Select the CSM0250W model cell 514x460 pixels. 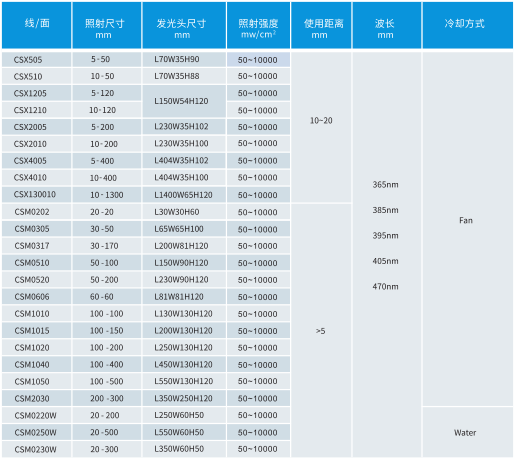pos(36,432)
